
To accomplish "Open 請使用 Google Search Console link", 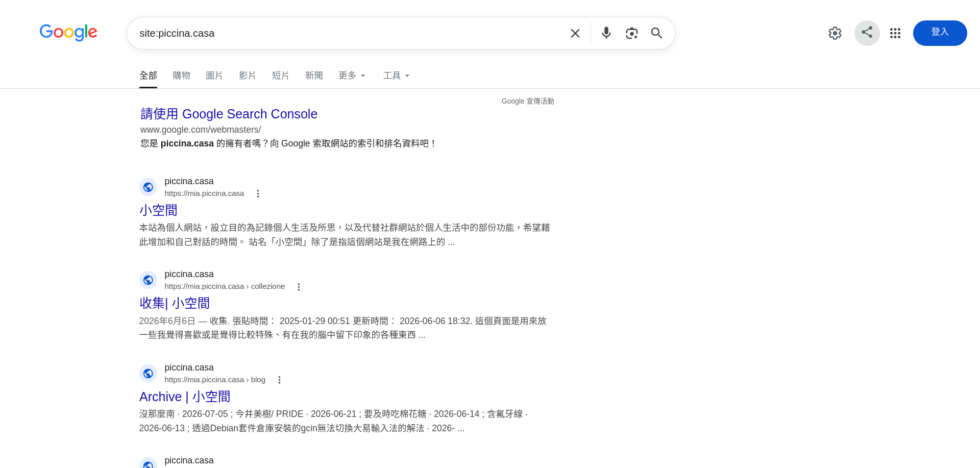I will 229,114.
